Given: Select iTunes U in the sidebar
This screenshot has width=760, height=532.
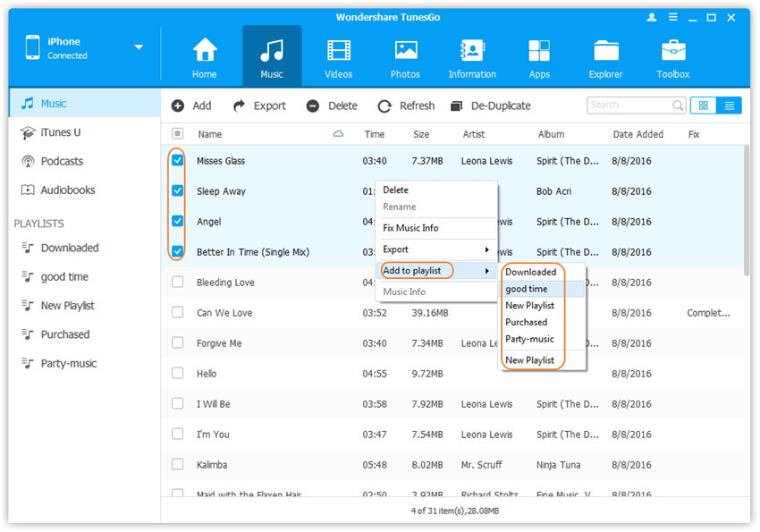Looking at the screenshot, I should 85,132.
